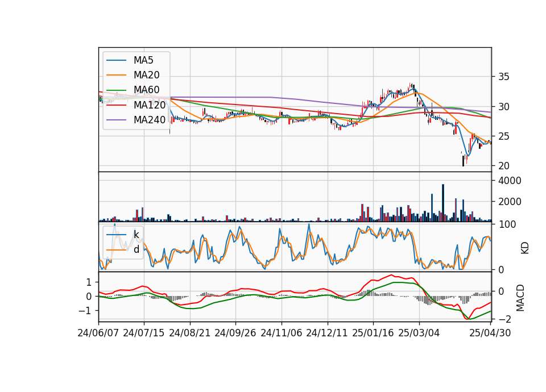
Task: Click the MA20 legend label
Action: point(147,75)
